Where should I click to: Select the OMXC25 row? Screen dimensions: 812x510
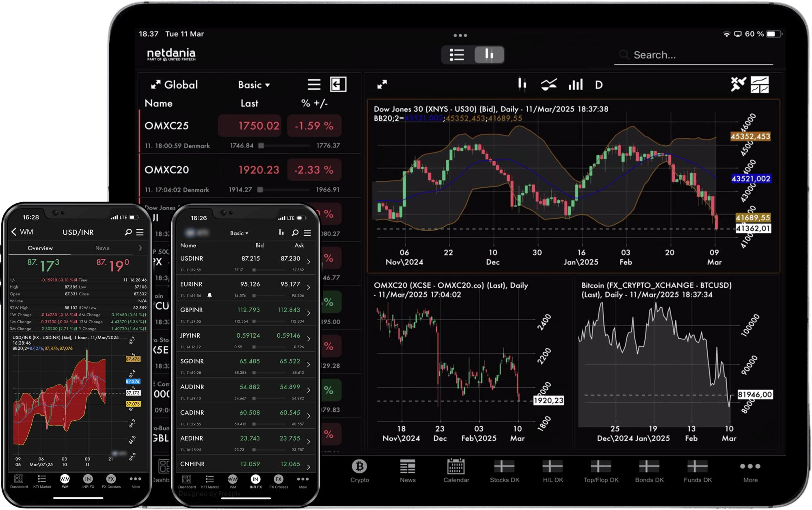point(250,132)
